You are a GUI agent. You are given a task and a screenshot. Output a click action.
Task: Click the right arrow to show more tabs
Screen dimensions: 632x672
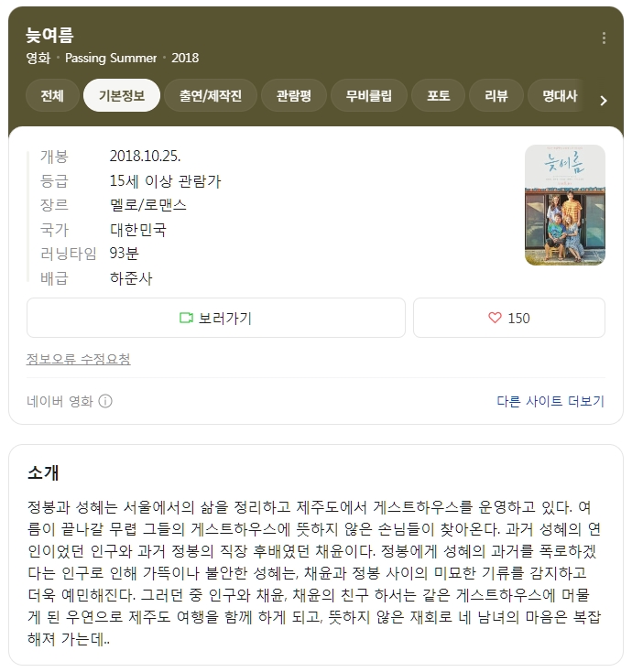click(x=604, y=101)
